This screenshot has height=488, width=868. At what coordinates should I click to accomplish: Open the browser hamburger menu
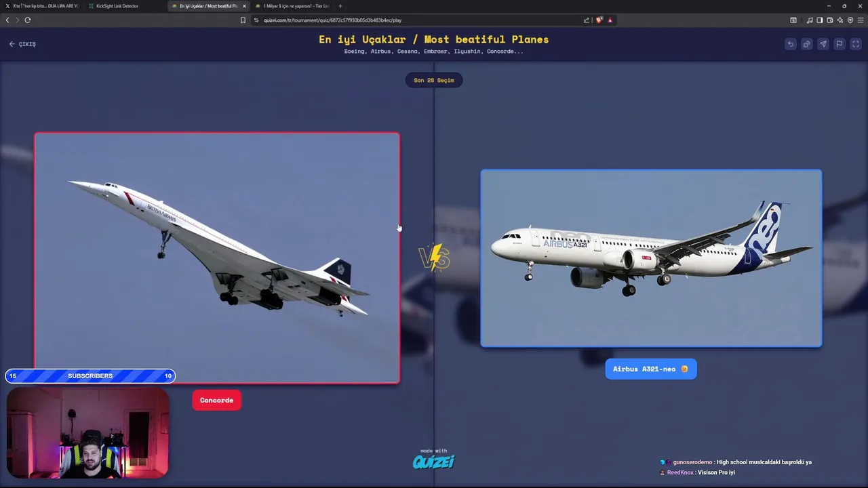(x=861, y=20)
